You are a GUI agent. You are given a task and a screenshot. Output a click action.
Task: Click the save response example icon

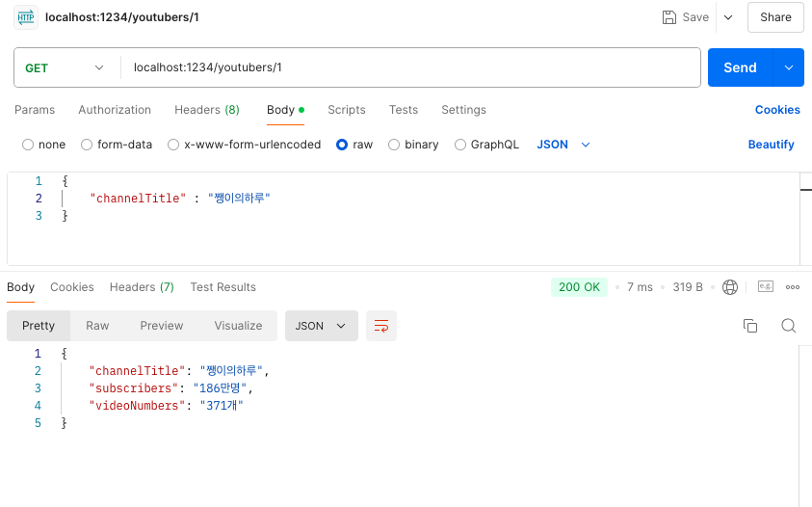tap(766, 286)
